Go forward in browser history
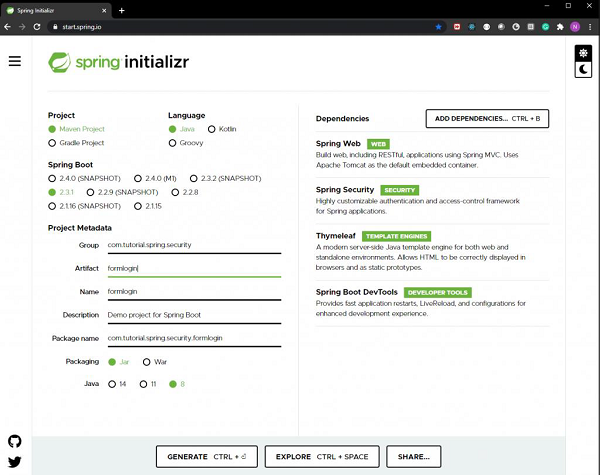The image size is (600, 475). [22, 27]
